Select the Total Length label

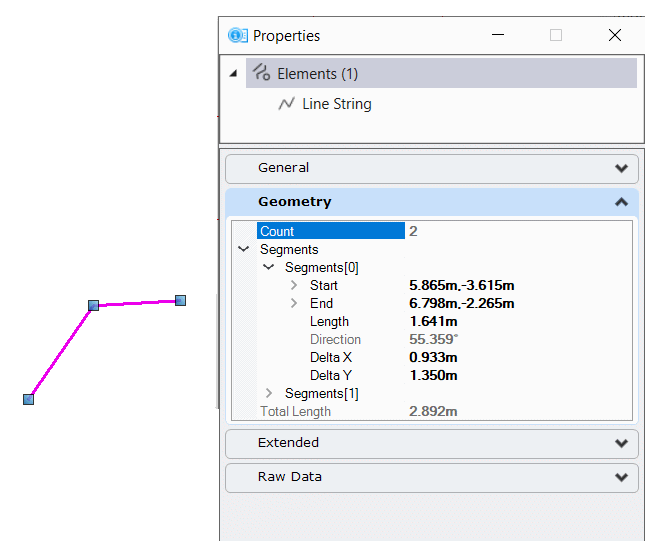pos(295,411)
